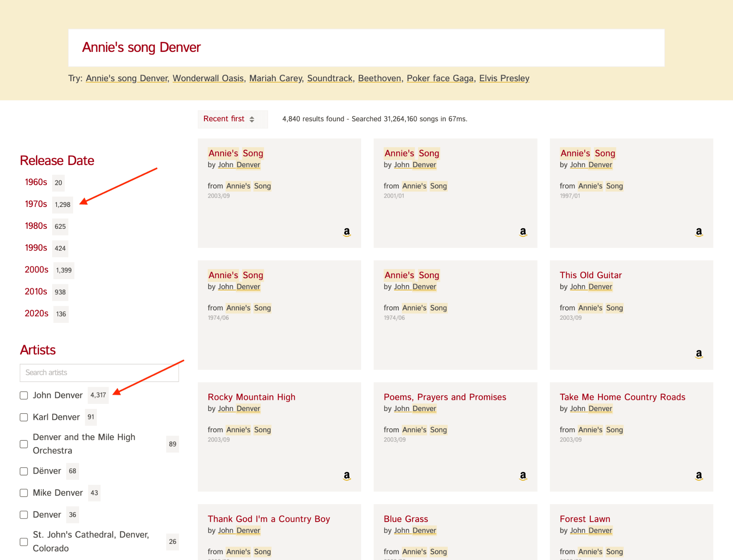Click the Amazon icon on Take Me Home Country Roads
This screenshot has height=560, width=733.
coord(698,475)
